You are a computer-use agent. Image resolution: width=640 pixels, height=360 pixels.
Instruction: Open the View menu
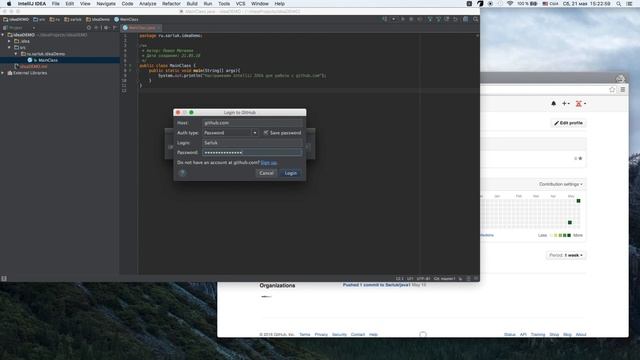(85, 4)
